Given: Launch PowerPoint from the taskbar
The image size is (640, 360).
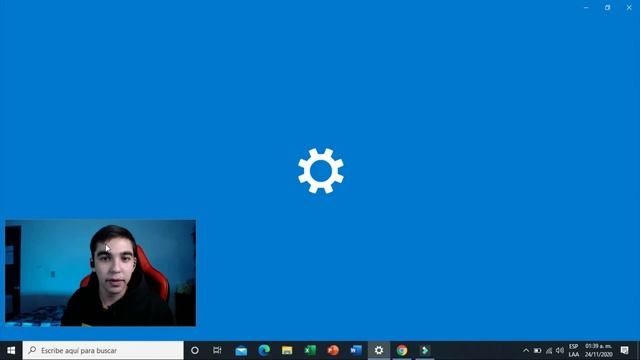Looking at the screenshot, I should pyautogui.click(x=333, y=350).
